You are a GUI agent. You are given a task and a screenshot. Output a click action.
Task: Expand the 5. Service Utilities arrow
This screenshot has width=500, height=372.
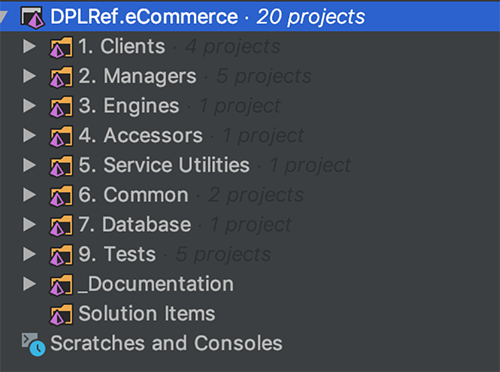point(29,165)
